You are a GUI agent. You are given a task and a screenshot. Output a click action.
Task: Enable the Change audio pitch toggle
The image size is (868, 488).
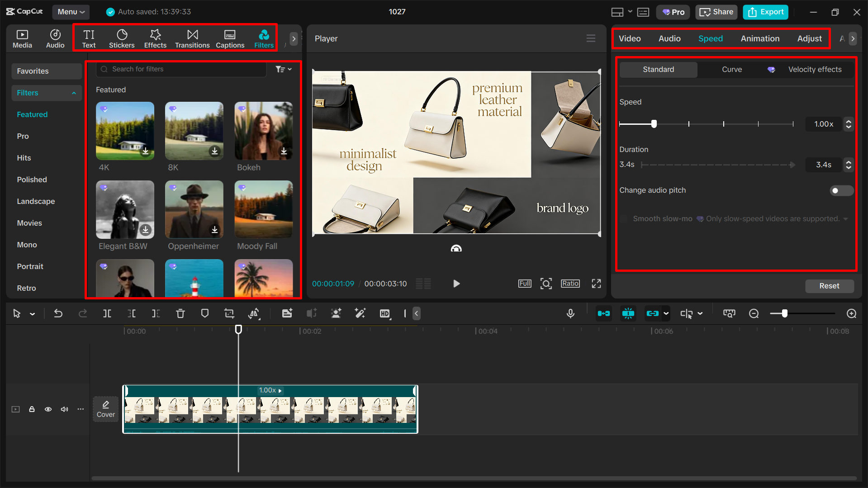pos(841,190)
